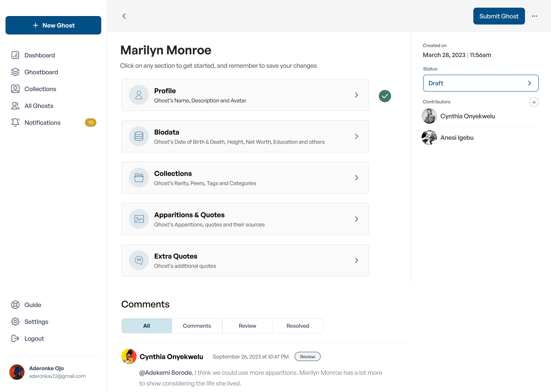The image size is (551, 392).
Task: Click the Apparitions & Quotes image icon
Action: pyautogui.click(x=139, y=219)
